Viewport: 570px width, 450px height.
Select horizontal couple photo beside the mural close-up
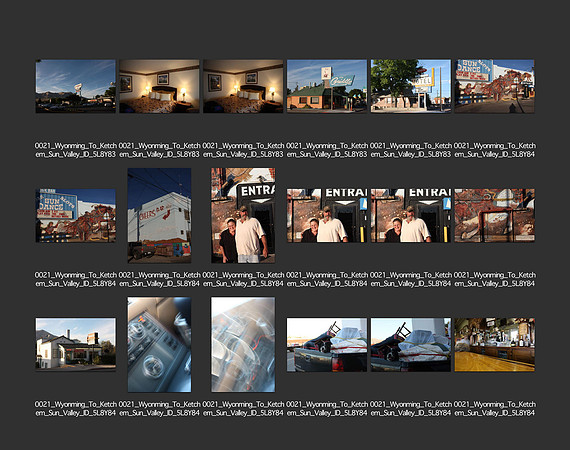click(411, 215)
